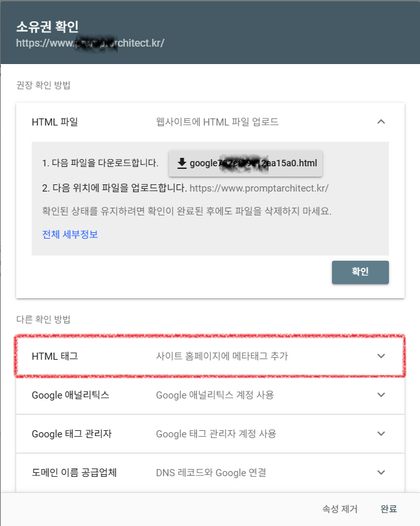420x526 pixels.
Task: Click the 확인 verify button
Action: [360, 272]
